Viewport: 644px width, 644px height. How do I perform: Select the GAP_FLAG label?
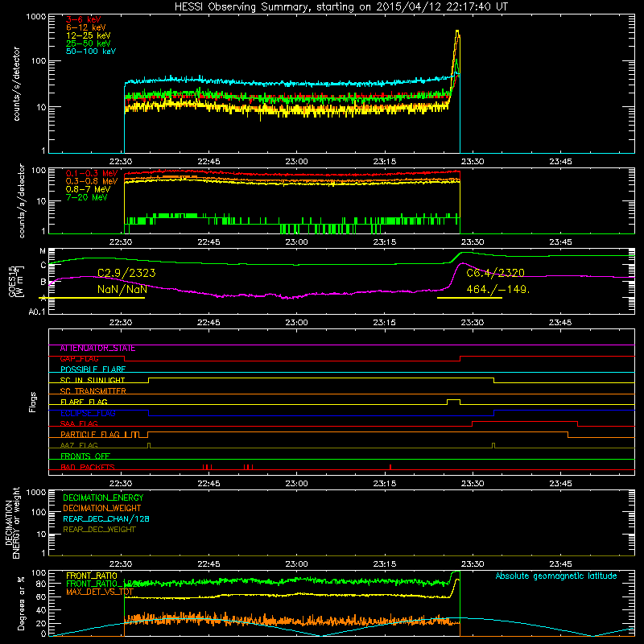point(79,359)
